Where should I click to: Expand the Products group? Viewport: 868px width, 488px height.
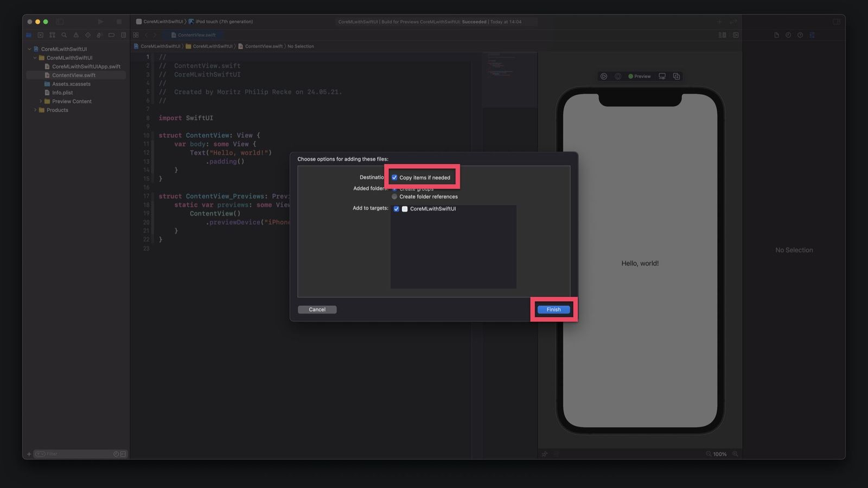click(36, 110)
